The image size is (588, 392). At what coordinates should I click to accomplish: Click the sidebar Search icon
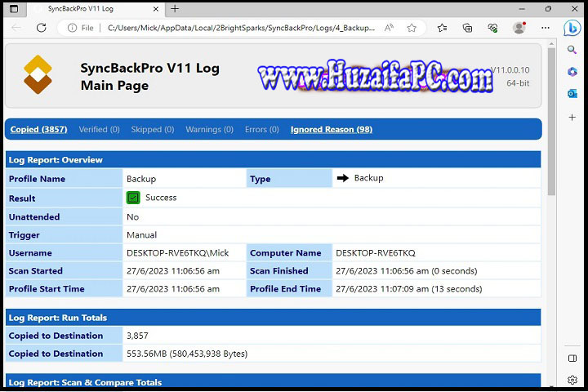pos(572,50)
